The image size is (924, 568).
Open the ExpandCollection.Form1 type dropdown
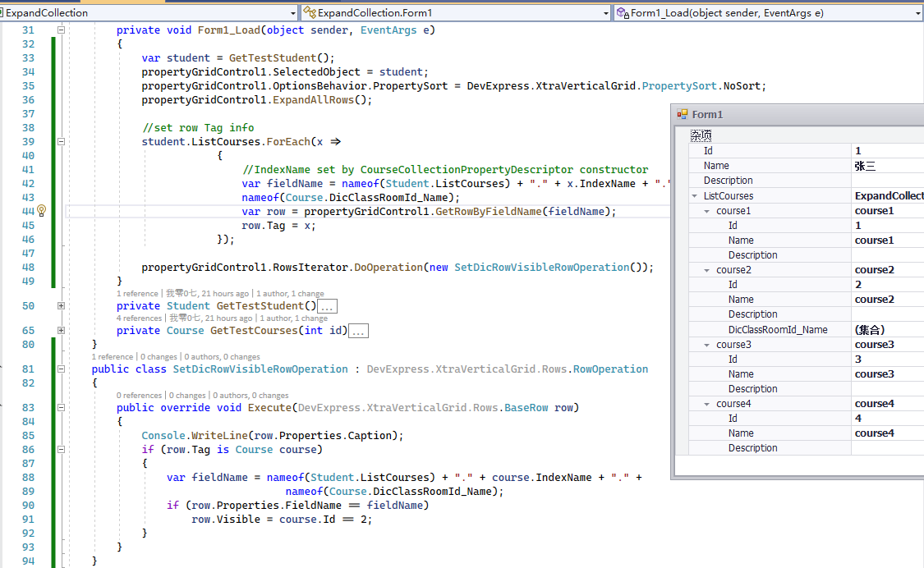[x=606, y=13]
